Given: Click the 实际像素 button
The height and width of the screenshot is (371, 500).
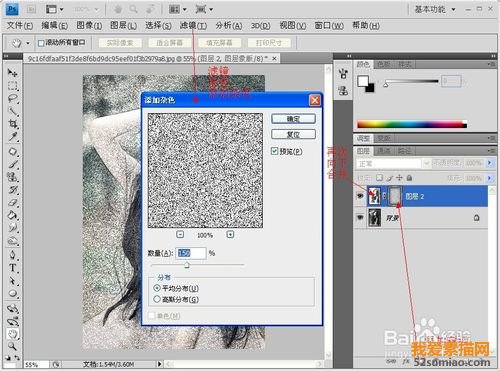Looking at the screenshot, I should [x=120, y=43].
